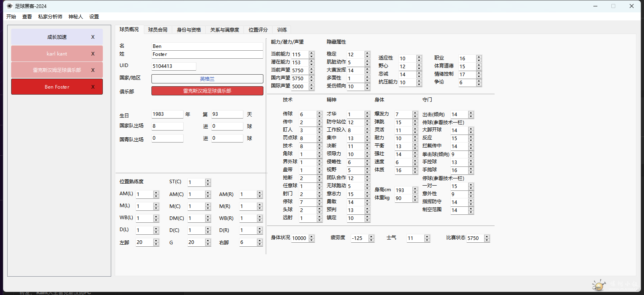Image resolution: width=644 pixels, height=295 pixels.
Task: Click the 潜在能力 spinner arrows
Action: pos(312,62)
